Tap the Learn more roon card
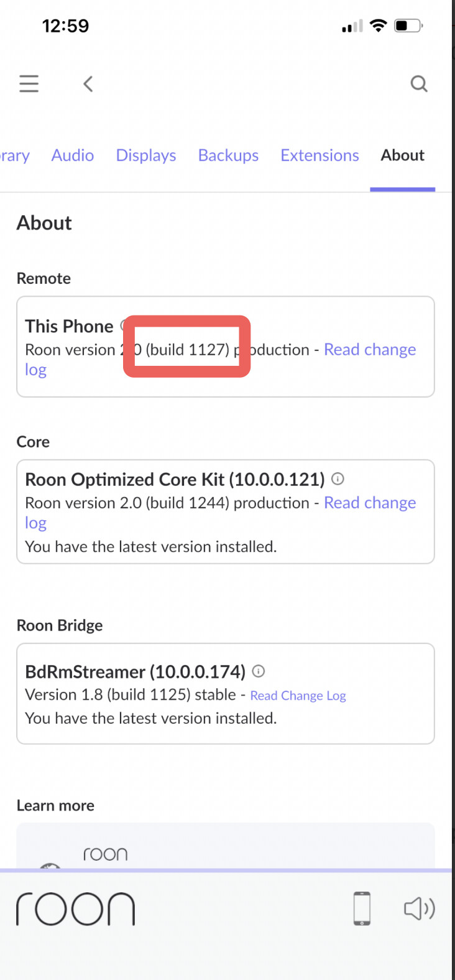The height and width of the screenshot is (980, 455). [x=225, y=846]
